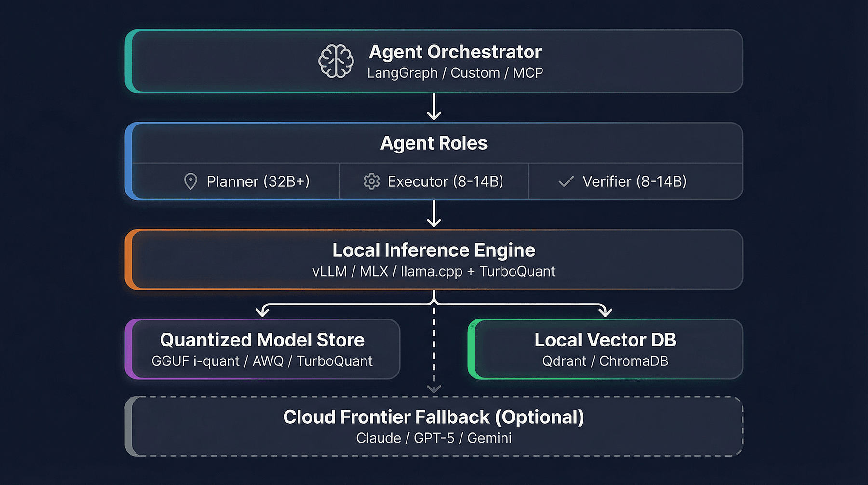The image size is (868, 485).
Task: Click the gear icon next to Executor
Action: point(371,181)
